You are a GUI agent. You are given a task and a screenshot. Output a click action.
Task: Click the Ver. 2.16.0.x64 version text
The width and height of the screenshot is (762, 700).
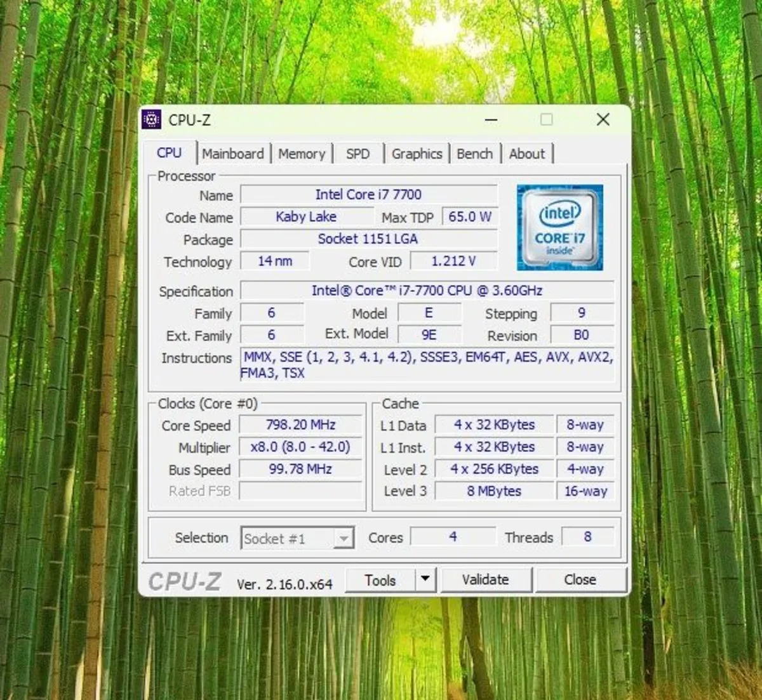284,584
